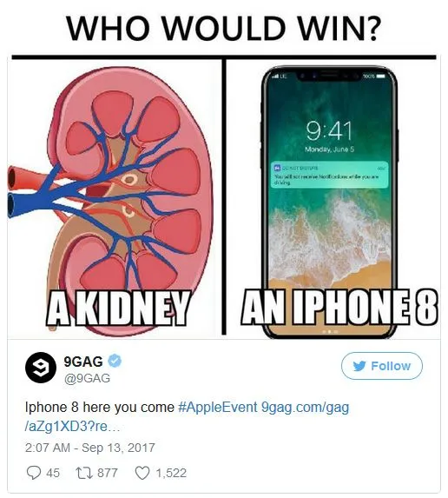Viewport: 448px width, 498px height.
Task: Open the #AppleEvent hashtag
Action: click(x=218, y=407)
